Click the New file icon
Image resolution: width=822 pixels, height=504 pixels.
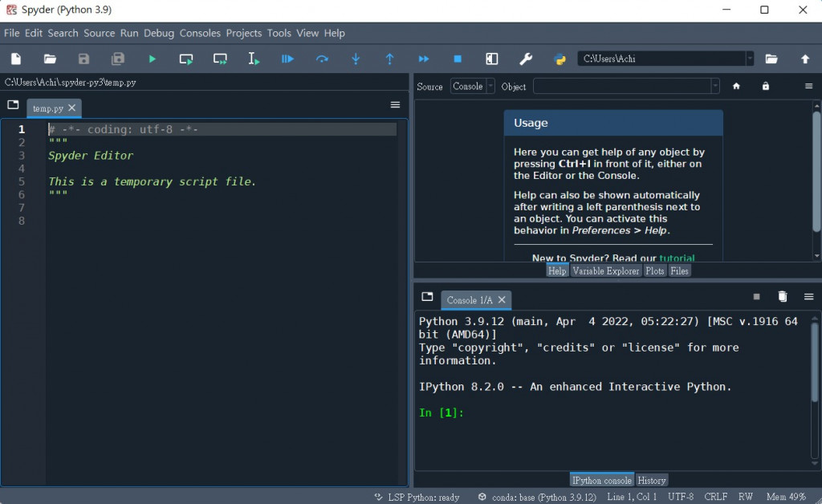[16, 59]
